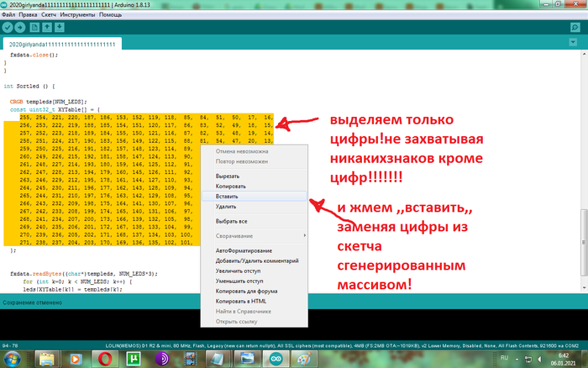Choose Копировать в HTML entry
This screenshot has height=368, width=588.
coord(255,302)
